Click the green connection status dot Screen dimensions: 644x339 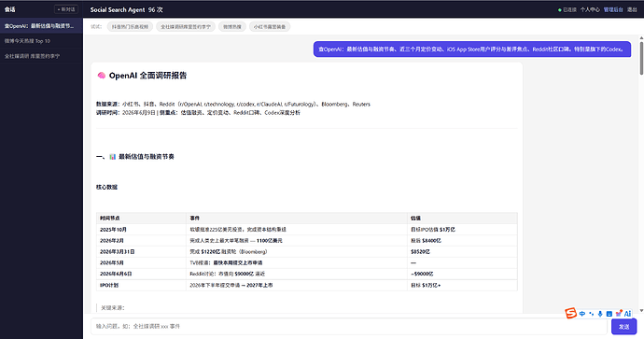(x=559, y=10)
